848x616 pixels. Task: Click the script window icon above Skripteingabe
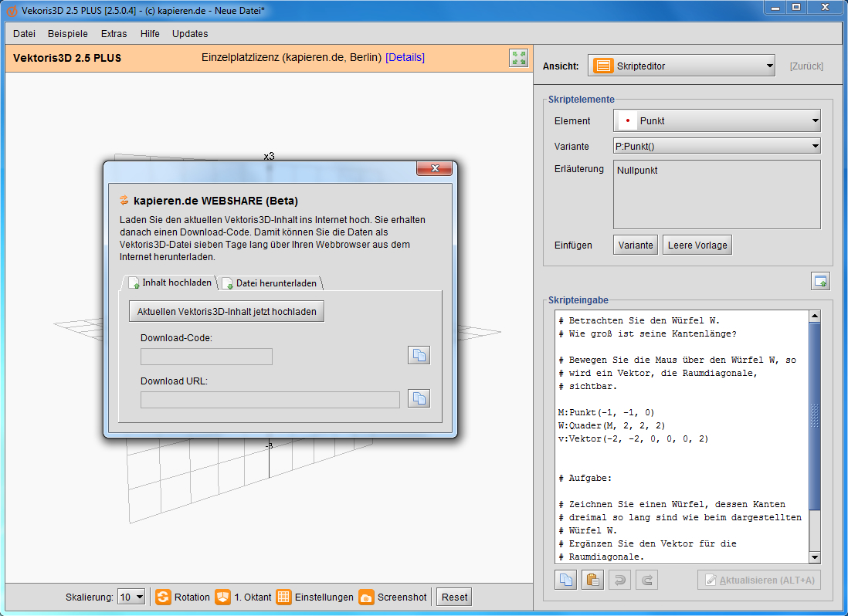(820, 281)
